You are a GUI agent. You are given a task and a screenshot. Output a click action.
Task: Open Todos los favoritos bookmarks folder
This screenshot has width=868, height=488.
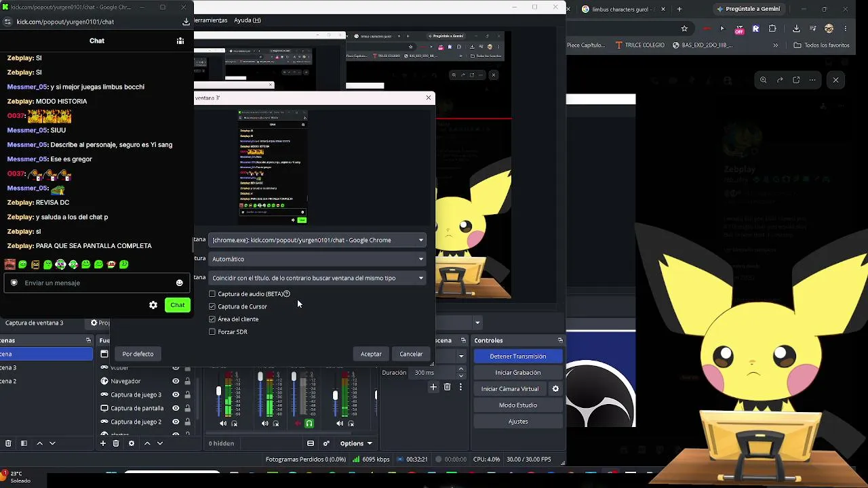pyautogui.click(x=821, y=45)
